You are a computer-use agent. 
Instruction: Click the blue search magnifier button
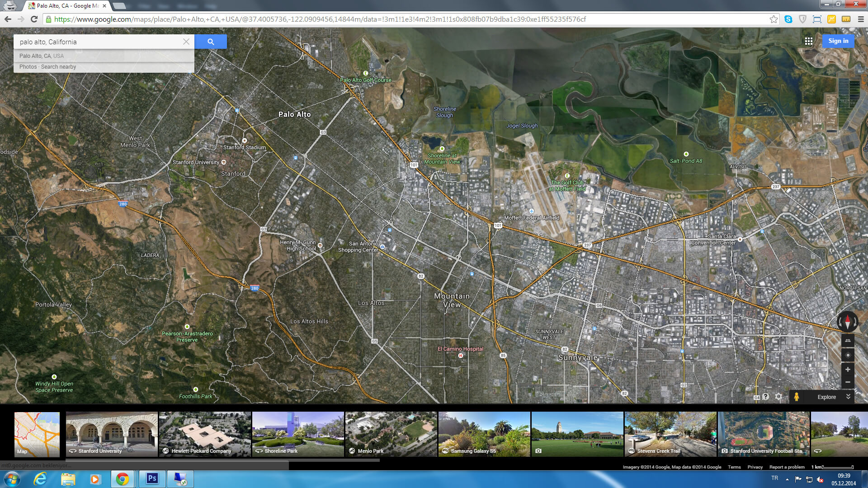coord(211,42)
